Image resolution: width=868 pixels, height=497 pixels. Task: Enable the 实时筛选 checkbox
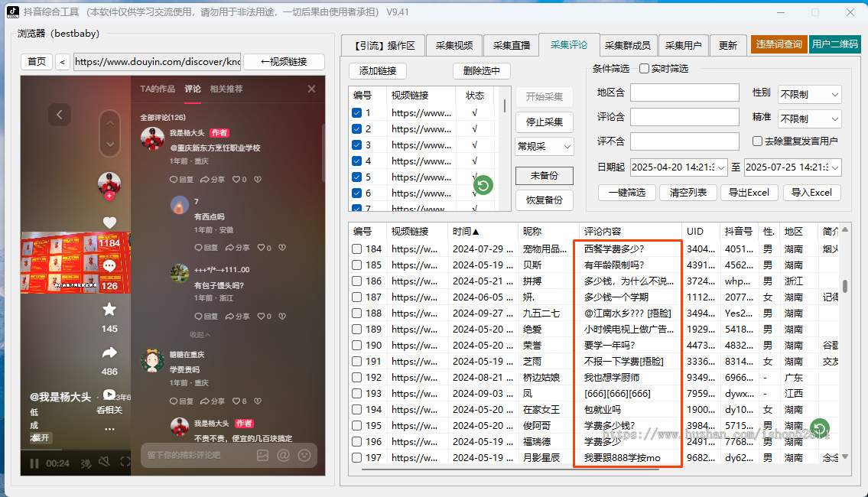pos(645,69)
